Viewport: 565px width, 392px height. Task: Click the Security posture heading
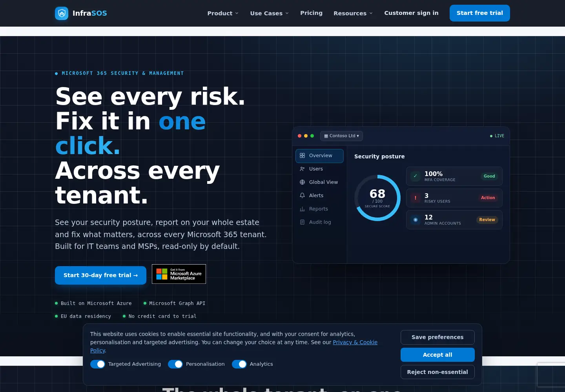pos(379,156)
